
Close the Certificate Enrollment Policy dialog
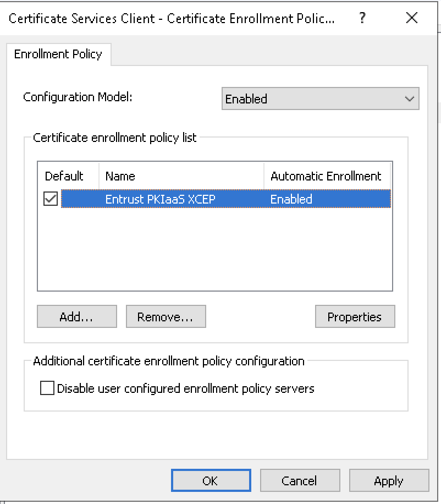pos(412,18)
